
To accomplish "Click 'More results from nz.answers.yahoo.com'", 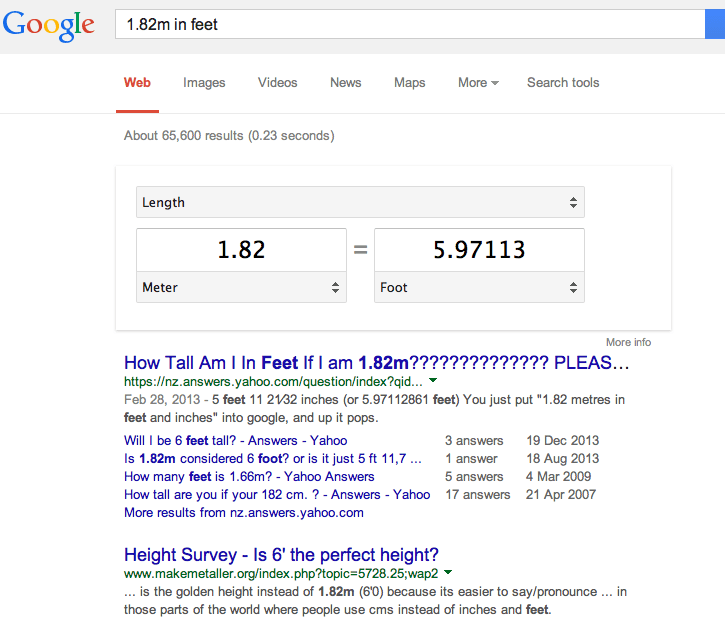I will 244,512.
